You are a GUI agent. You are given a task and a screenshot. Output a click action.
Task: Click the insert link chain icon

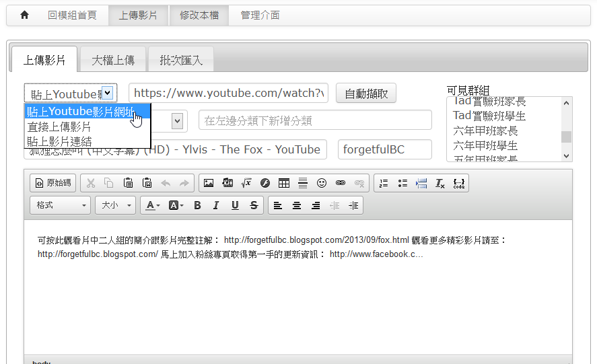tap(341, 183)
